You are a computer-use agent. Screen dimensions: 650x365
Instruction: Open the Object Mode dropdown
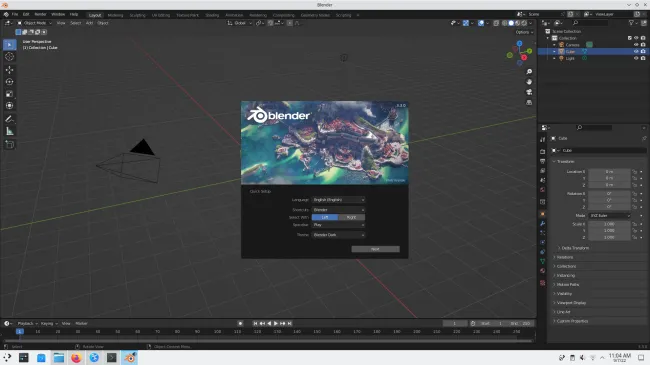point(34,23)
